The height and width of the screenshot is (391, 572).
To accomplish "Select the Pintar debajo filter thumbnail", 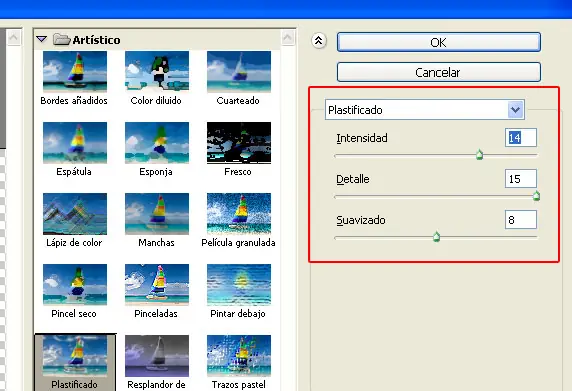I will pyautogui.click(x=239, y=284).
